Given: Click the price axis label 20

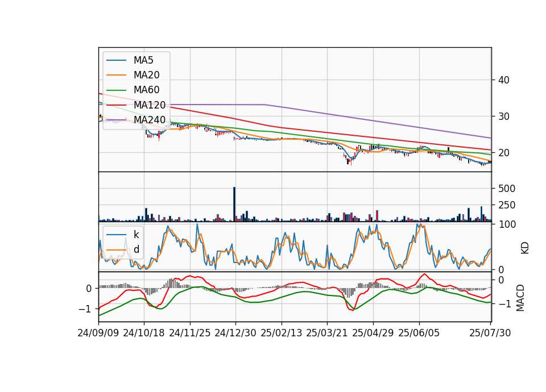Looking at the screenshot, I should point(504,153).
